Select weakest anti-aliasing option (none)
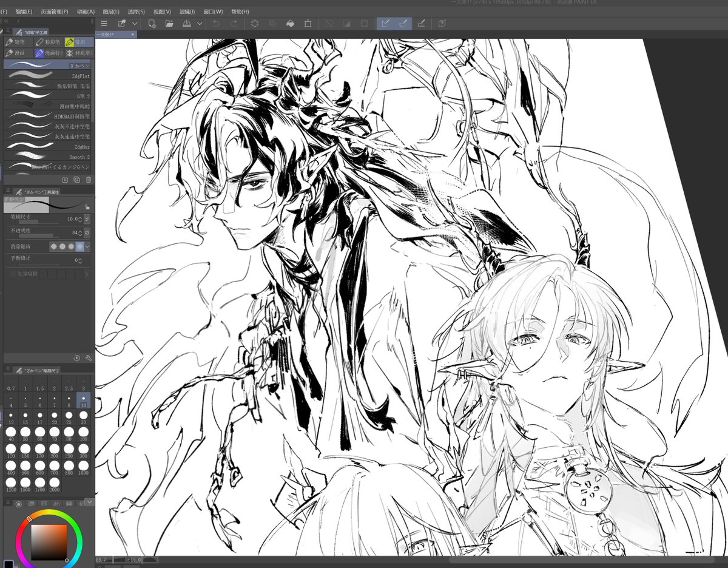The width and height of the screenshot is (728, 568). [x=53, y=247]
